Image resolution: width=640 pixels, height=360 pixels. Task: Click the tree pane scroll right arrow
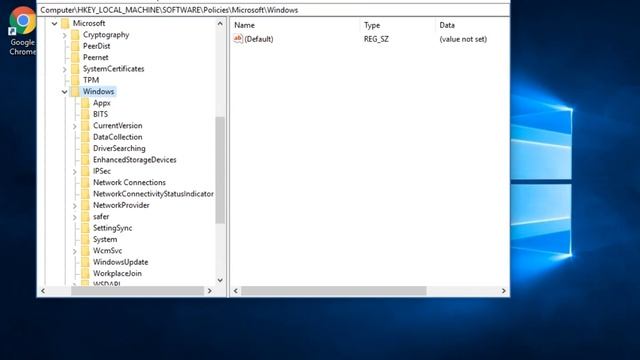click(x=210, y=291)
